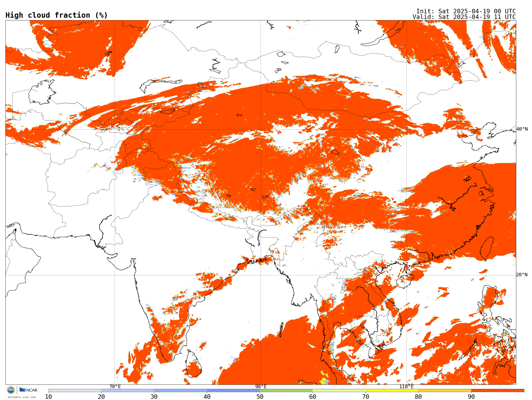The image size is (532, 400).
Task: Click the colorbar tick label 30
Action: click(154, 397)
